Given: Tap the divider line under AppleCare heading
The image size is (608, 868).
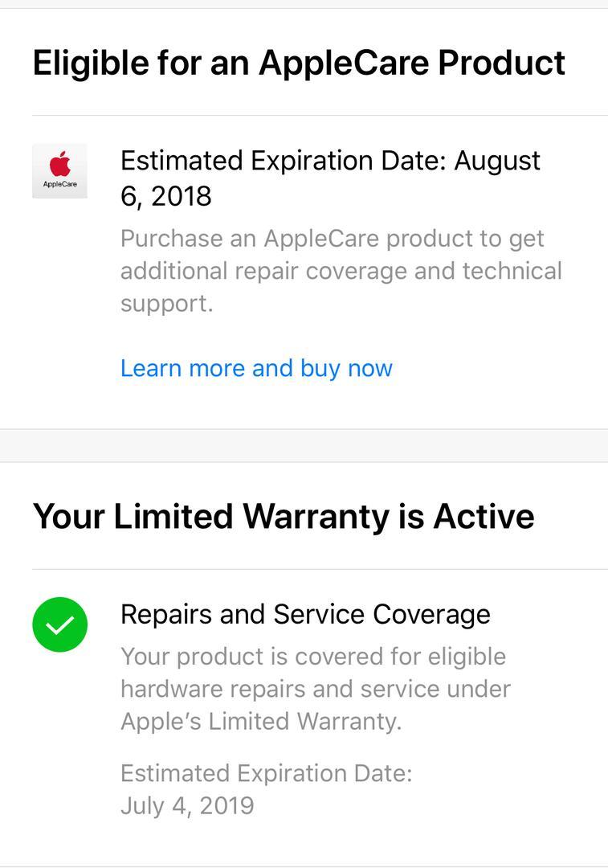Looking at the screenshot, I should (320, 116).
